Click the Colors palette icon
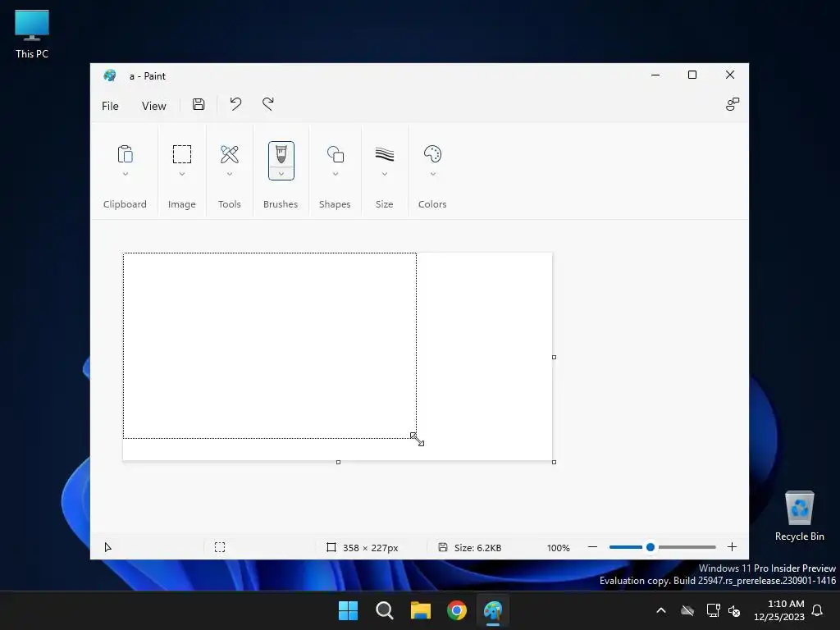 [432, 154]
